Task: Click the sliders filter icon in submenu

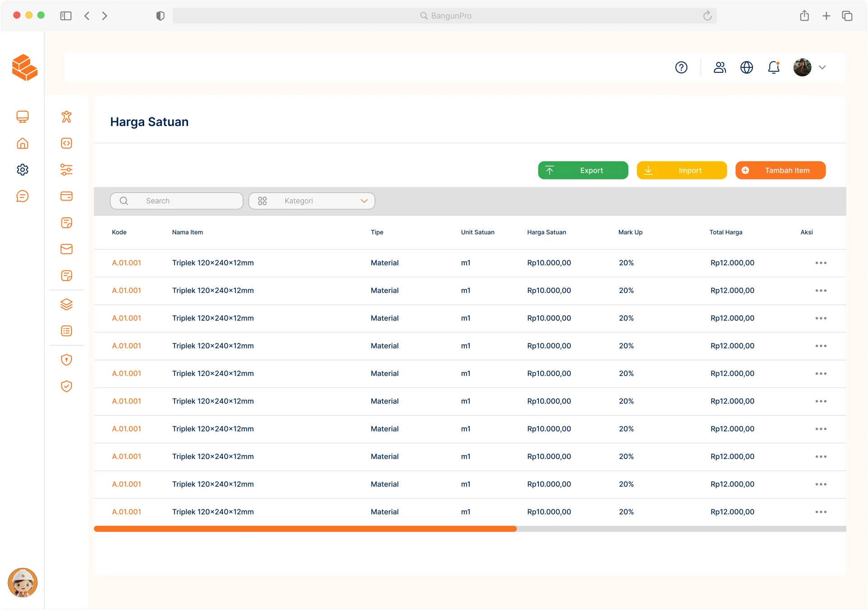Action: point(66,169)
